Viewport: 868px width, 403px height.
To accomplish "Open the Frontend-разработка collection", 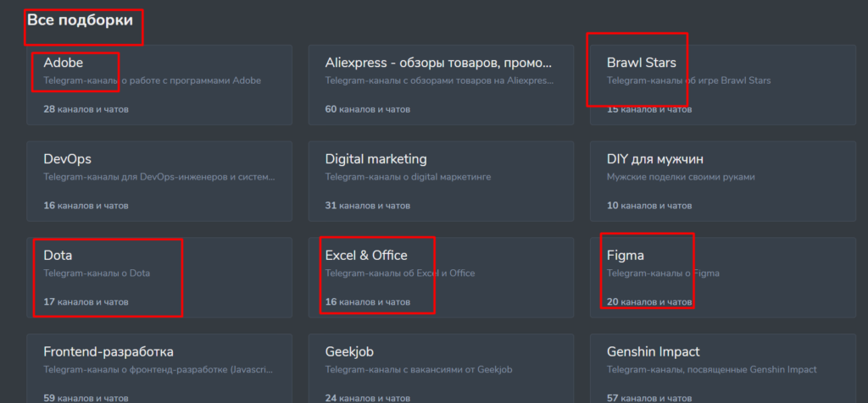I will (x=159, y=368).
